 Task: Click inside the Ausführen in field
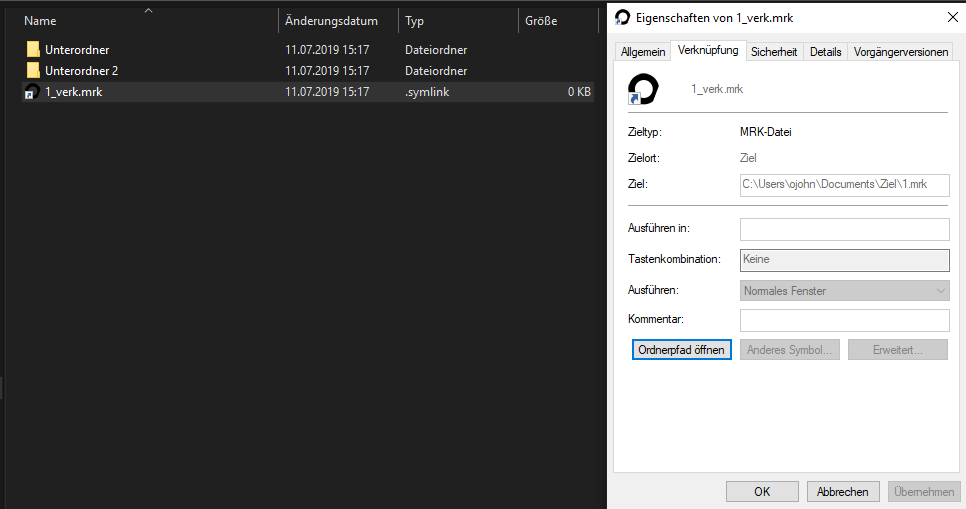845,229
